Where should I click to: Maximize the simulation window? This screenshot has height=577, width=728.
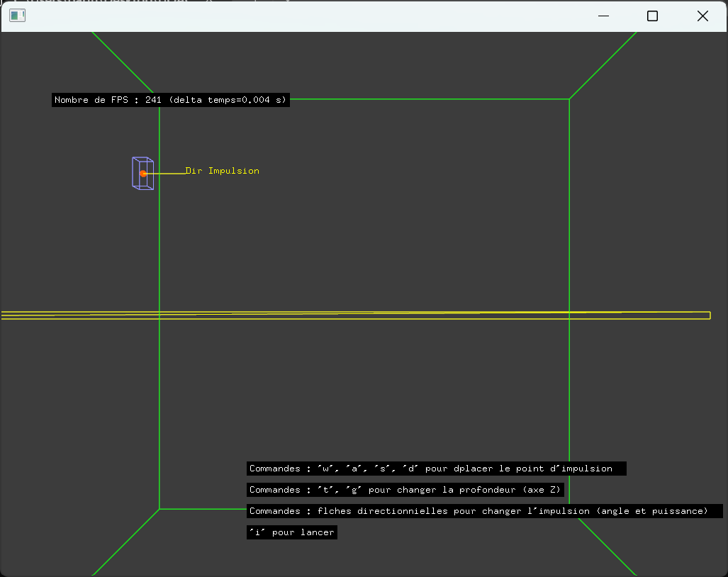point(652,16)
